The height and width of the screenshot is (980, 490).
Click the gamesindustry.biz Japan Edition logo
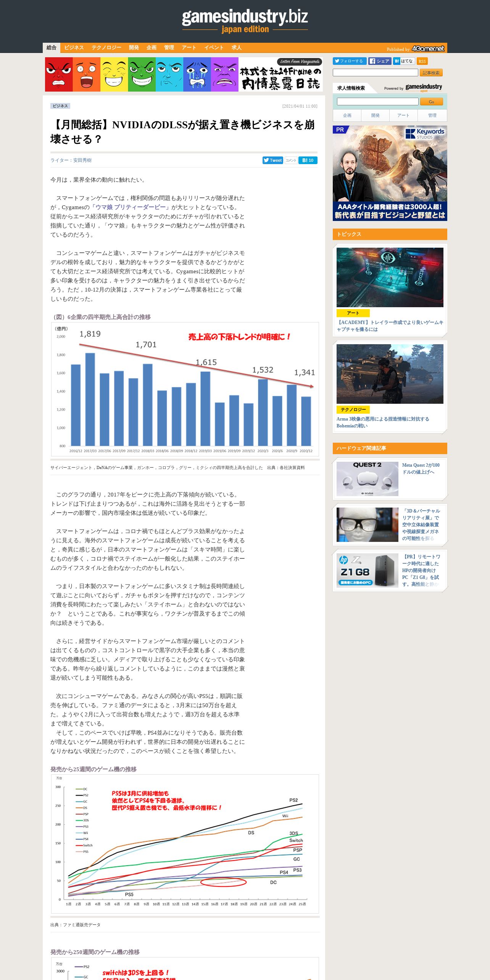coord(245,21)
